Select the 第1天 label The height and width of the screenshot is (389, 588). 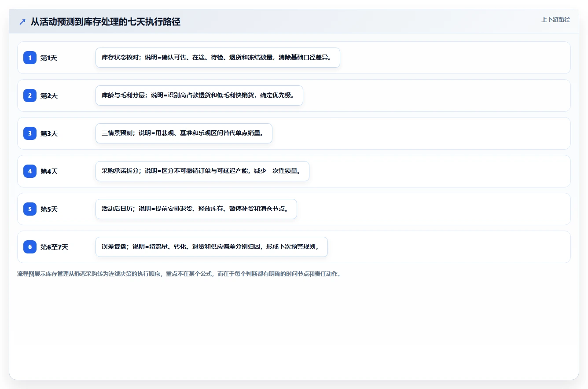pyautogui.click(x=49, y=58)
